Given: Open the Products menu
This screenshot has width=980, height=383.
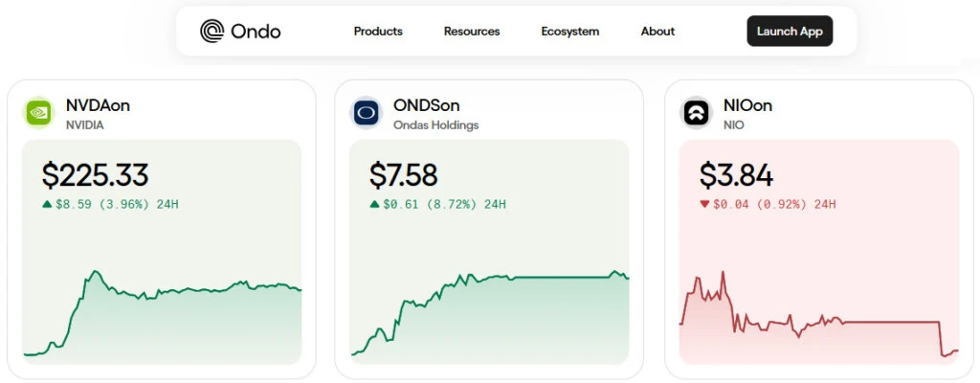Looking at the screenshot, I should tap(378, 32).
